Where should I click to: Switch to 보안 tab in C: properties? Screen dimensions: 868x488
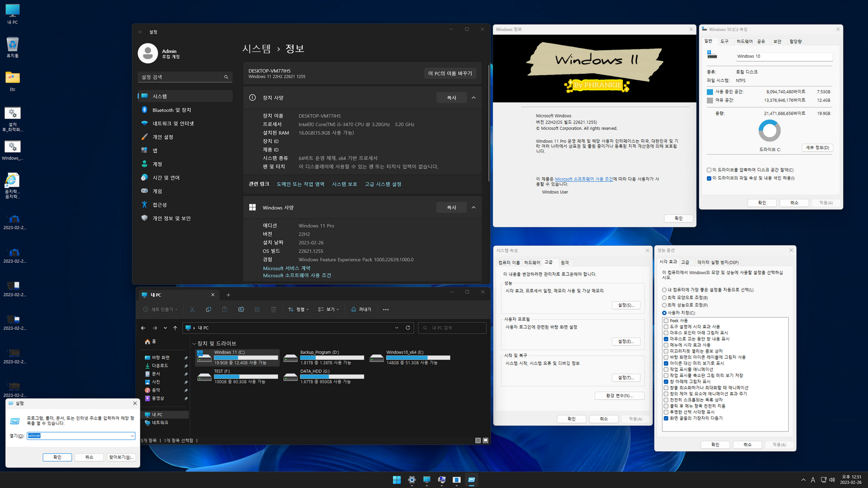[777, 41]
